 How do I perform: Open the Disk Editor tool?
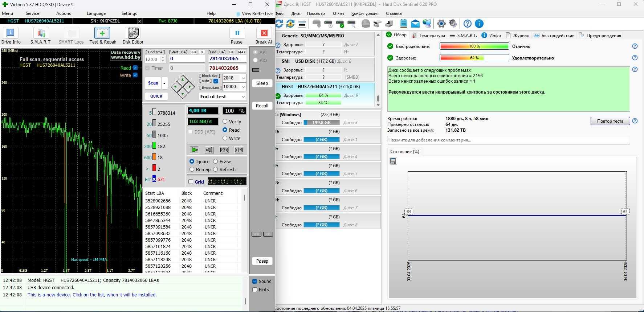point(133,36)
